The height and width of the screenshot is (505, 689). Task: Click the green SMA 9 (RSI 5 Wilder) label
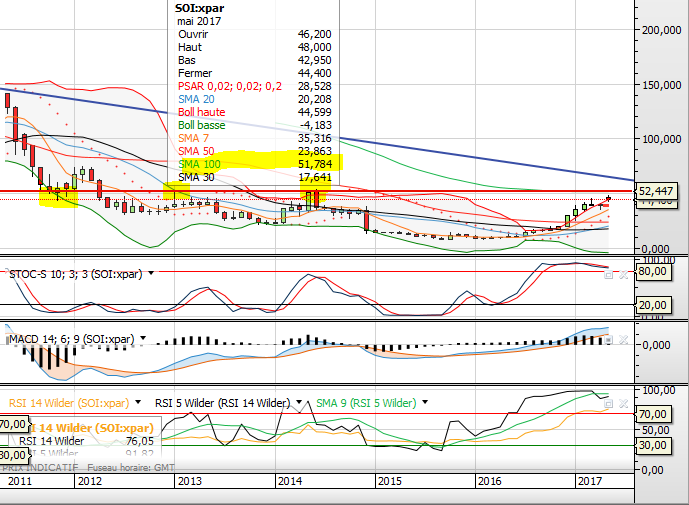pos(367,404)
